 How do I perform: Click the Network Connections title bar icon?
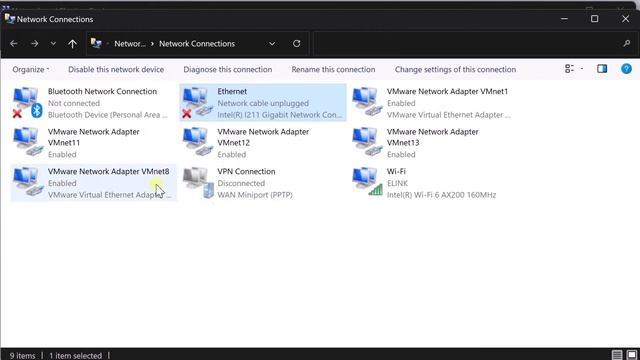point(9,19)
